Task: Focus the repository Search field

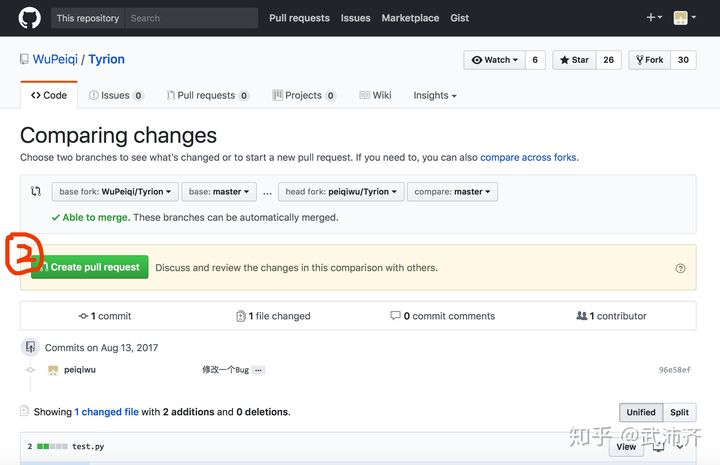Action: (191, 18)
